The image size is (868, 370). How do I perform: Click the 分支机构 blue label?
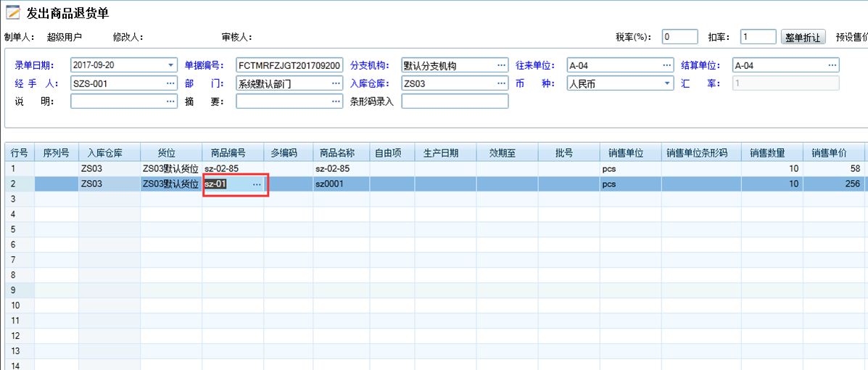370,65
